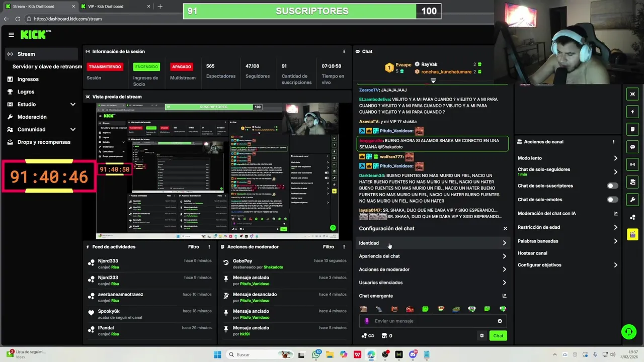Send message with the green Chat button
Image resolution: width=644 pixels, height=362 pixels.
click(x=498, y=336)
